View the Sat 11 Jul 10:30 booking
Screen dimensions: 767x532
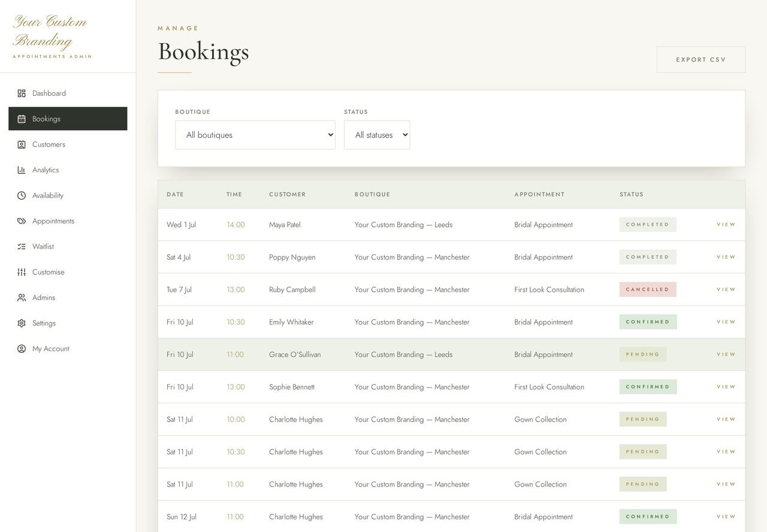pyautogui.click(x=726, y=452)
